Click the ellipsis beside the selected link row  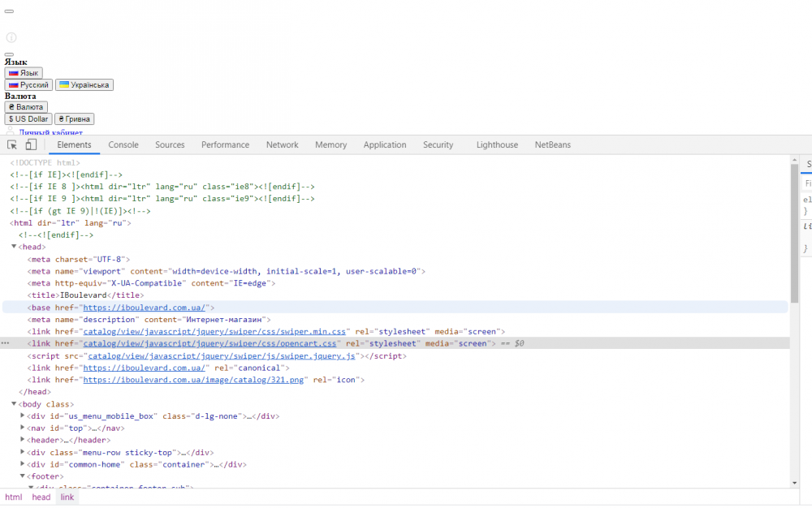tap(5, 343)
